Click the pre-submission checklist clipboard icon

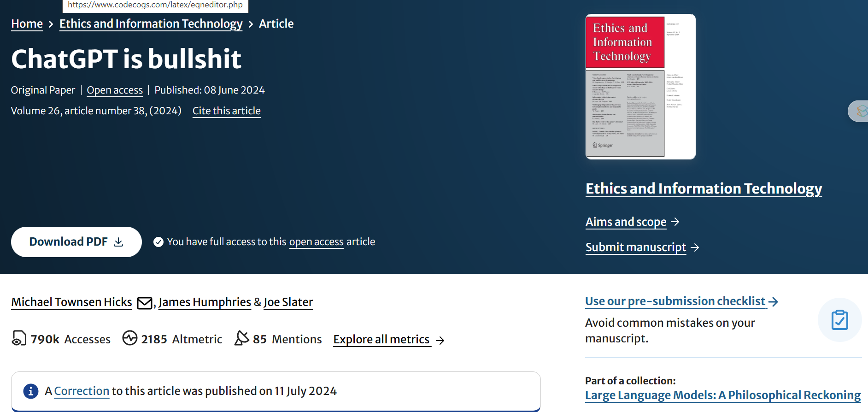[x=839, y=320]
